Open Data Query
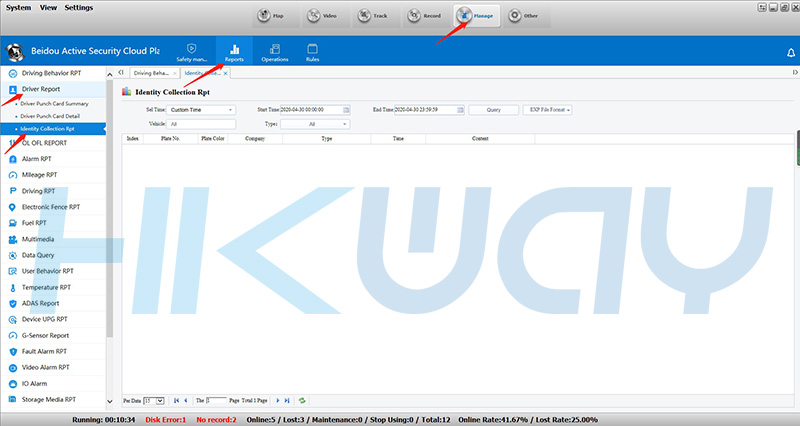Viewport: 800px width, 426px height. (x=53, y=255)
